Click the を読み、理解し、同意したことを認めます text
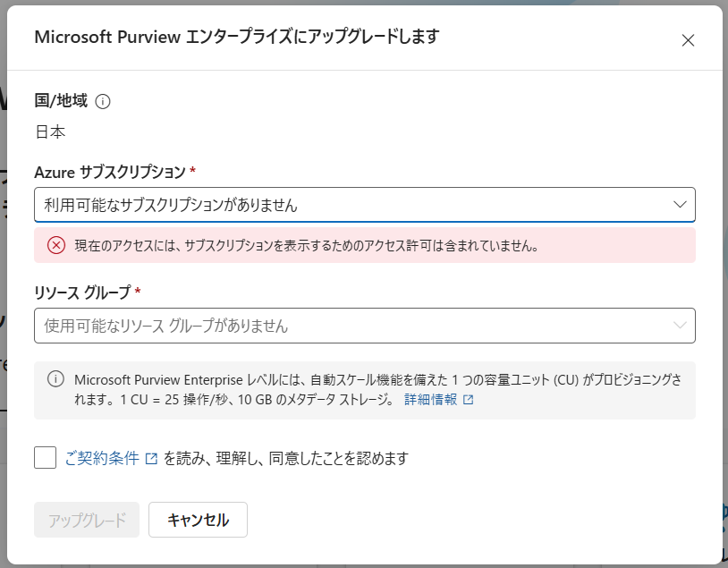The image size is (728, 568). coord(286,458)
